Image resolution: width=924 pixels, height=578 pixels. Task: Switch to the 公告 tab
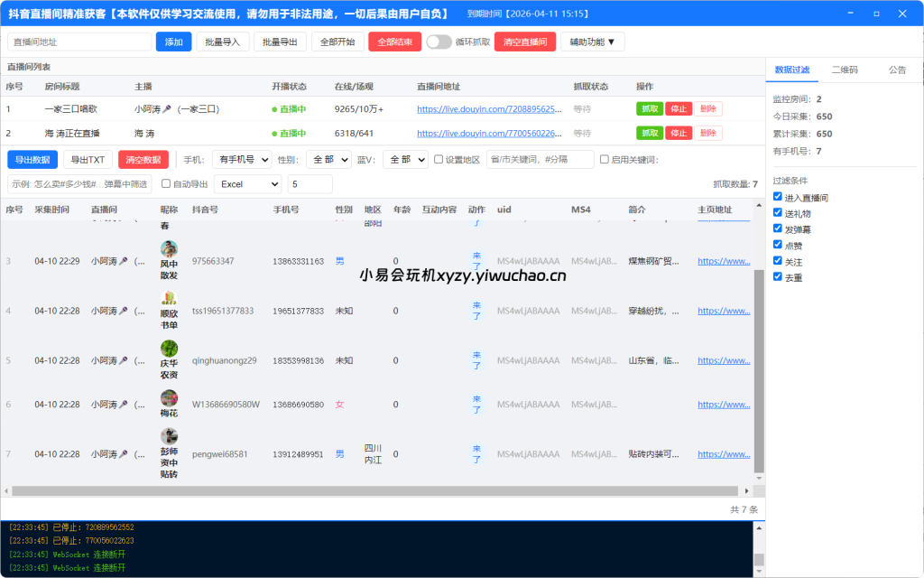click(900, 70)
